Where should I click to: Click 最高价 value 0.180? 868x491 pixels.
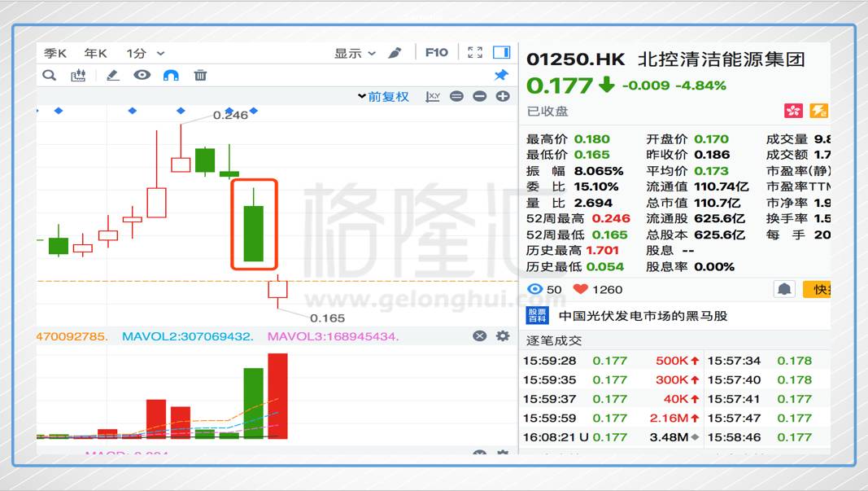[591, 138]
